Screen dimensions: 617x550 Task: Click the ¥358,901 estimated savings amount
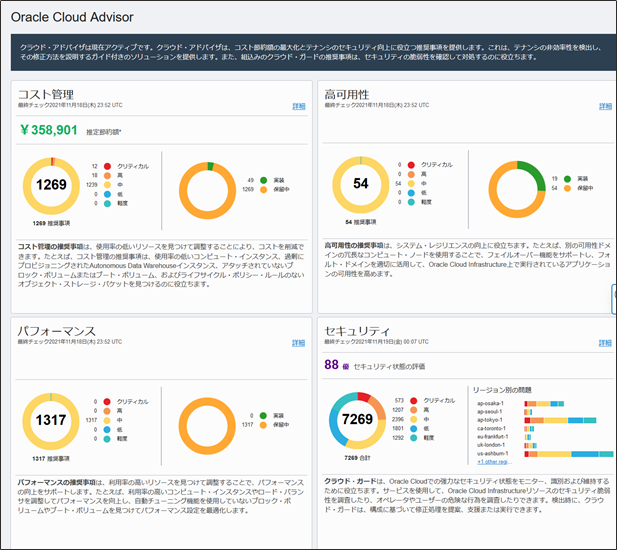[48, 130]
